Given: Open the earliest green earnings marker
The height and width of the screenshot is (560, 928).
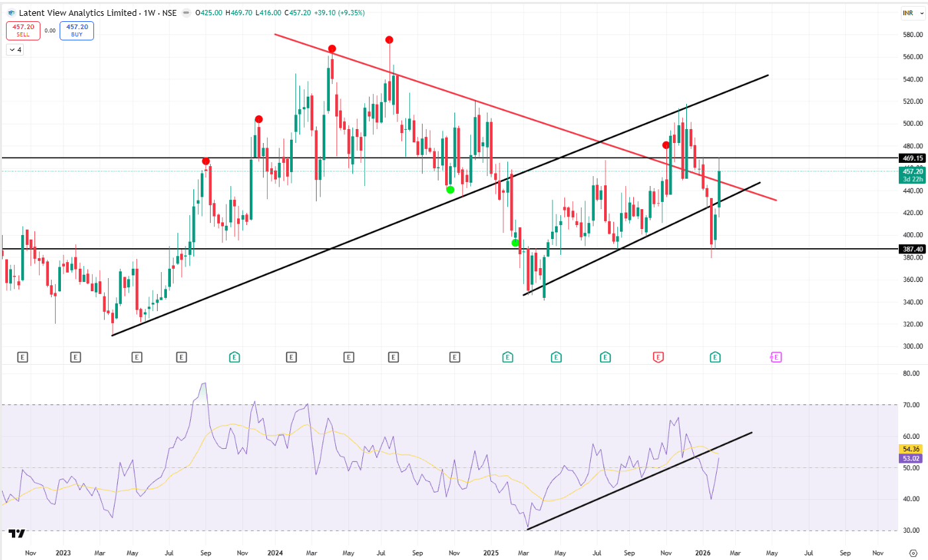Looking at the screenshot, I should tap(234, 357).
